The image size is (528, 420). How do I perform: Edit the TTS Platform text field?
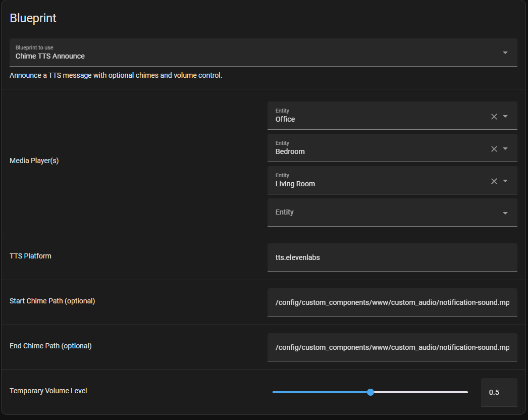[392, 257]
